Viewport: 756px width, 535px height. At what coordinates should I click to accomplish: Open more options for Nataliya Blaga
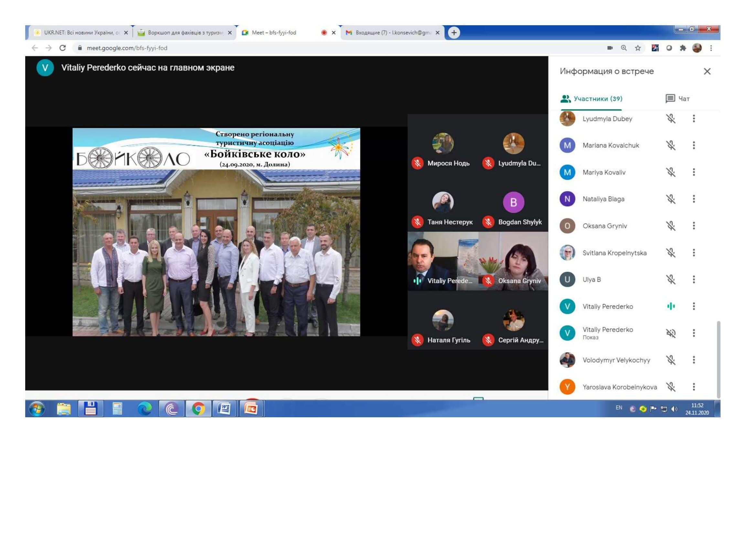click(x=694, y=199)
